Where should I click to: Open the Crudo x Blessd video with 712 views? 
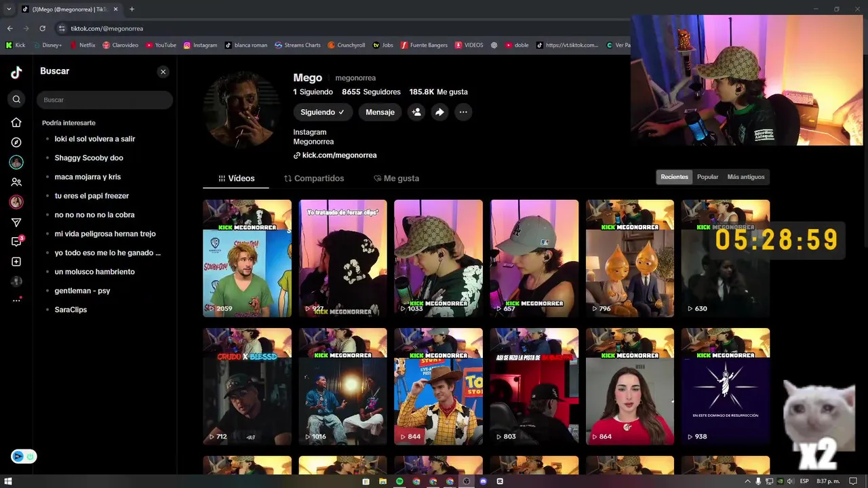pyautogui.click(x=247, y=386)
